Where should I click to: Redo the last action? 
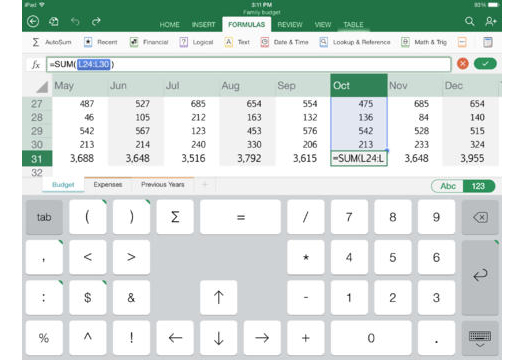point(96,22)
